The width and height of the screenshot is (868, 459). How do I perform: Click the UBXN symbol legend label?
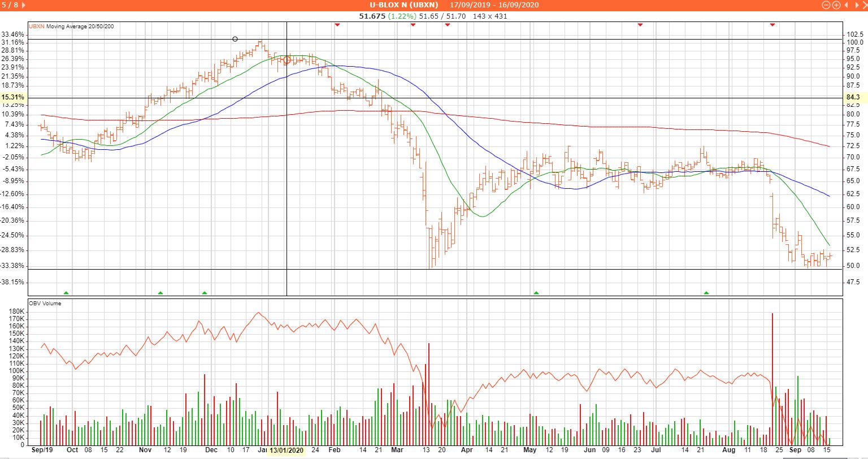tap(37, 26)
